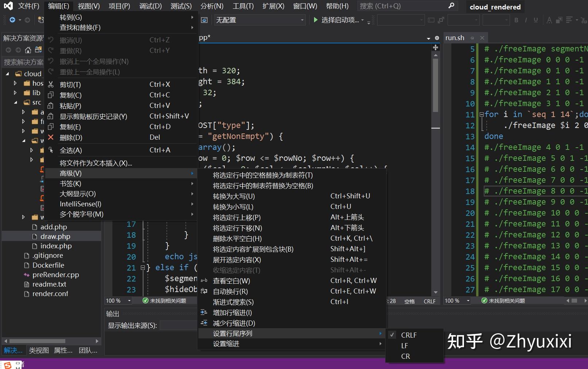The image size is (588, 369).
Task: Apply underline formatting from the toolbar
Action: pos(535,20)
